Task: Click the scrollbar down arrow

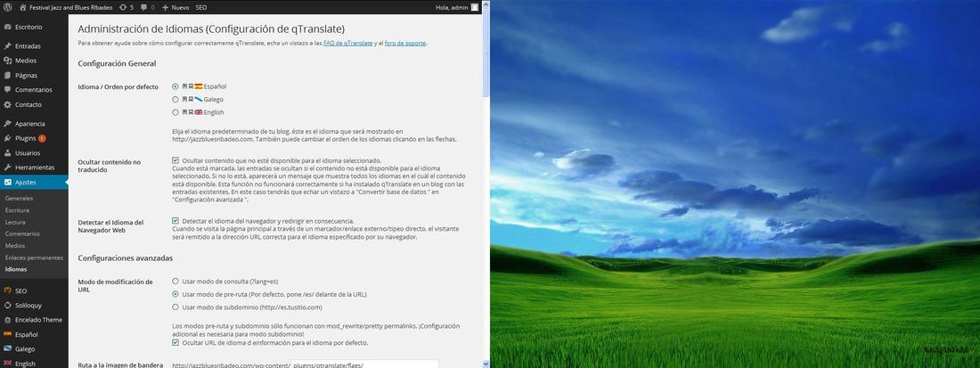Action: point(486,363)
